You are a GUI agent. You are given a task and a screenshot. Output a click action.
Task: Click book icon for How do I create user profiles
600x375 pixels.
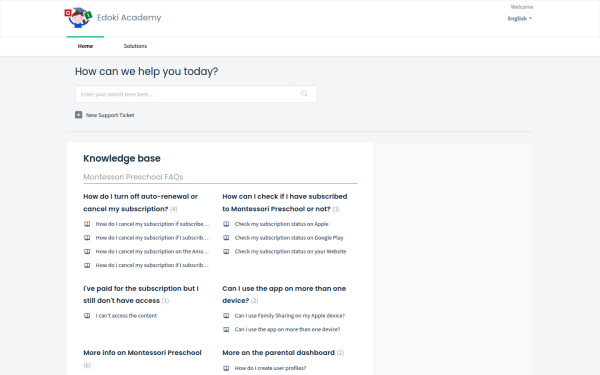[226, 368]
